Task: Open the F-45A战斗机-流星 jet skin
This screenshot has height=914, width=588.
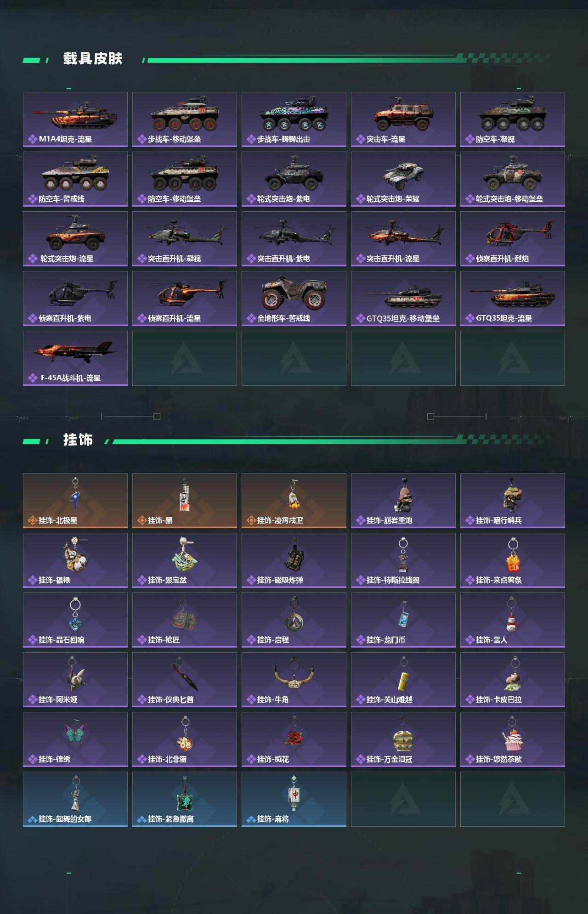Action: pos(75,358)
